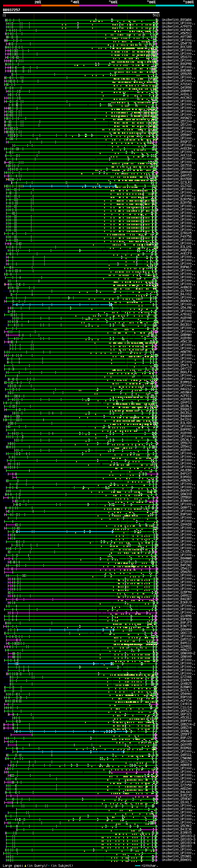
Task: Click UniRef100_Q5T200-2 label
Action: [x=179, y=121]
